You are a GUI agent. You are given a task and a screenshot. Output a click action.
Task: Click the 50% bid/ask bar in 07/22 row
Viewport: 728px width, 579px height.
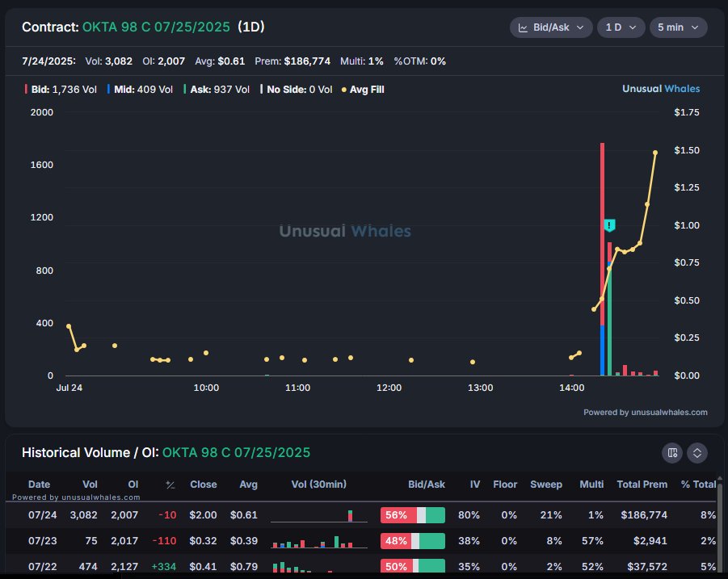pyautogui.click(x=413, y=566)
